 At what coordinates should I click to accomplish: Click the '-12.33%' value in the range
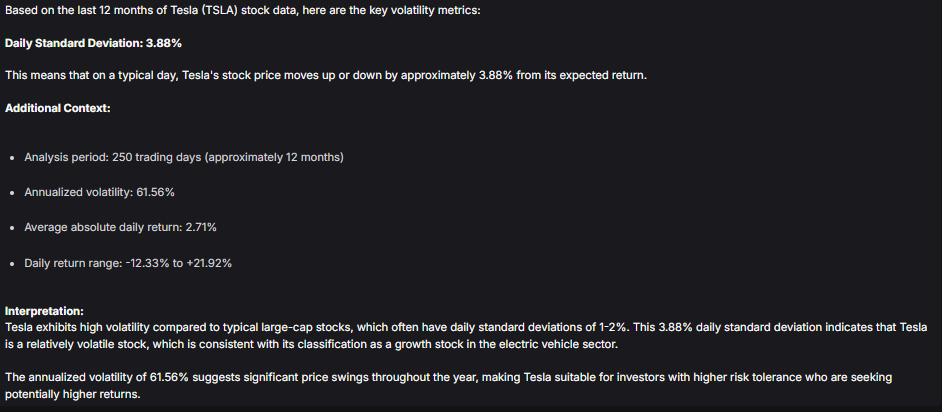pos(148,263)
